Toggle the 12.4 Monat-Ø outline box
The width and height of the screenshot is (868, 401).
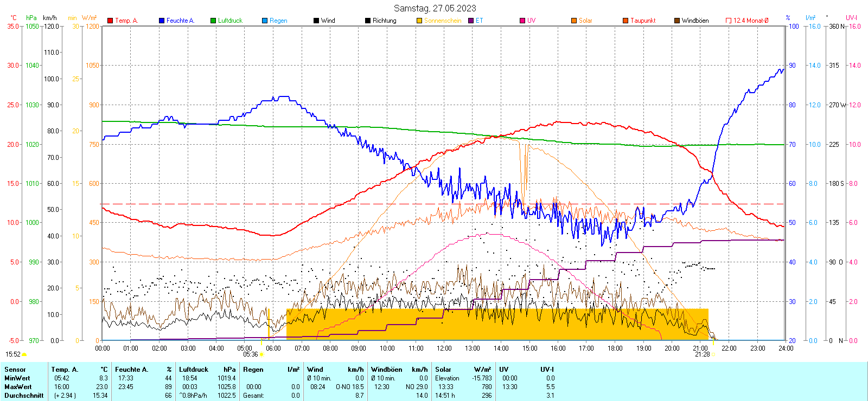(x=729, y=21)
